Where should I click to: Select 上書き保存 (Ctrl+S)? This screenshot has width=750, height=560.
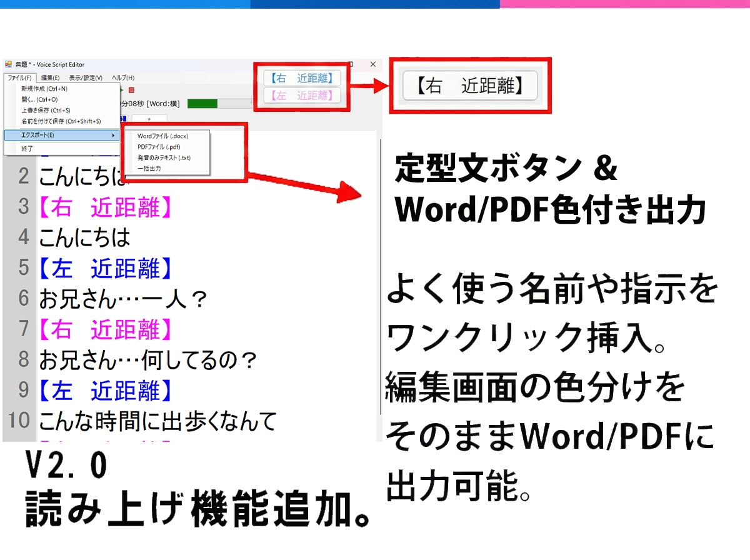click(46, 110)
